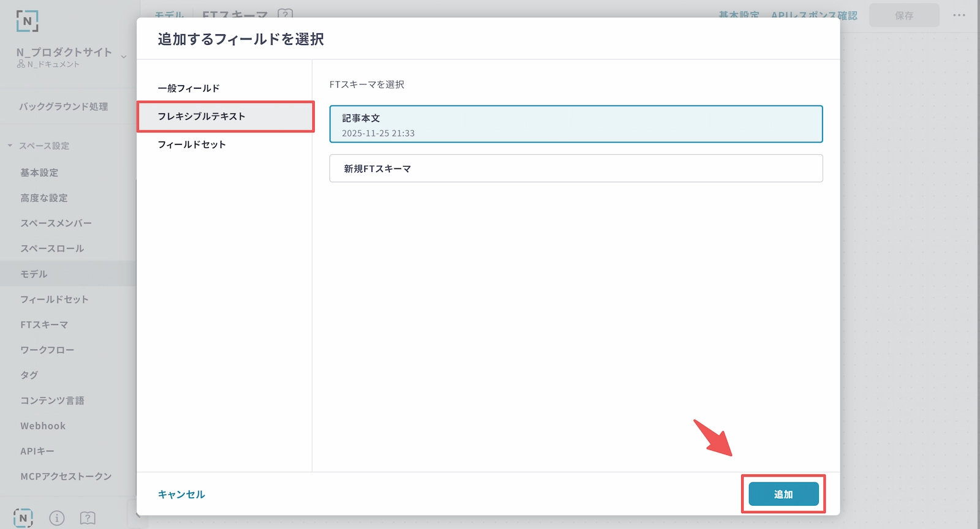The width and height of the screenshot is (980, 529).
Task: Click the N logo icon at sidebar bottom
Action: (23, 518)
